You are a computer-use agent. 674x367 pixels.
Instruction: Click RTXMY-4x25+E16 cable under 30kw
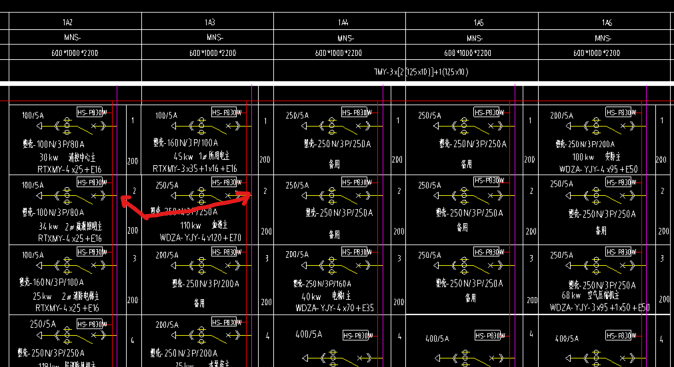coord(69,169)
